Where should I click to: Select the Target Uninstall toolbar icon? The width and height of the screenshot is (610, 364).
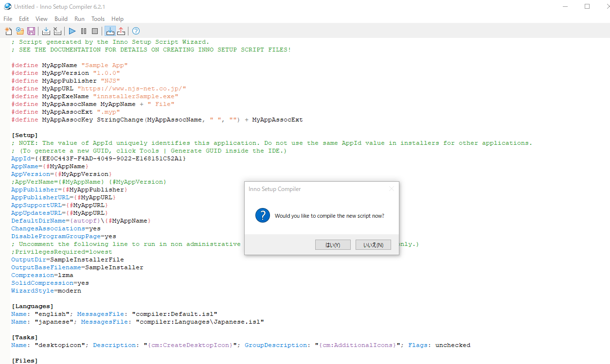coord(121,31)
